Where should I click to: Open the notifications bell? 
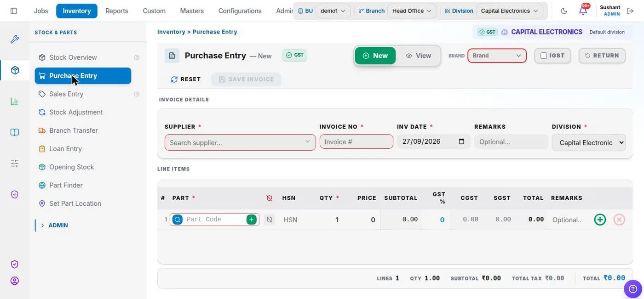pyautogui.click(x=583, y=11)
